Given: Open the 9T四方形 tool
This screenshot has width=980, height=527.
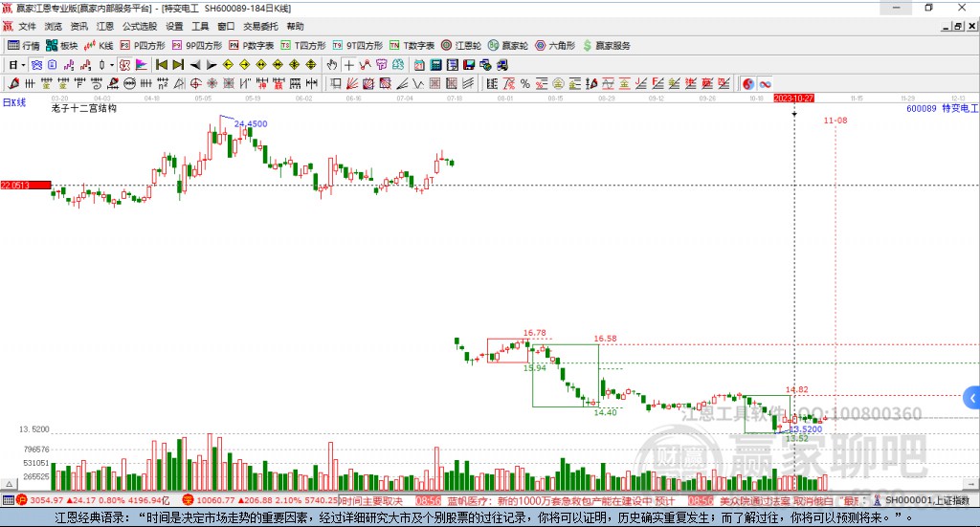Looking at the screenshot, I should 358,46.
